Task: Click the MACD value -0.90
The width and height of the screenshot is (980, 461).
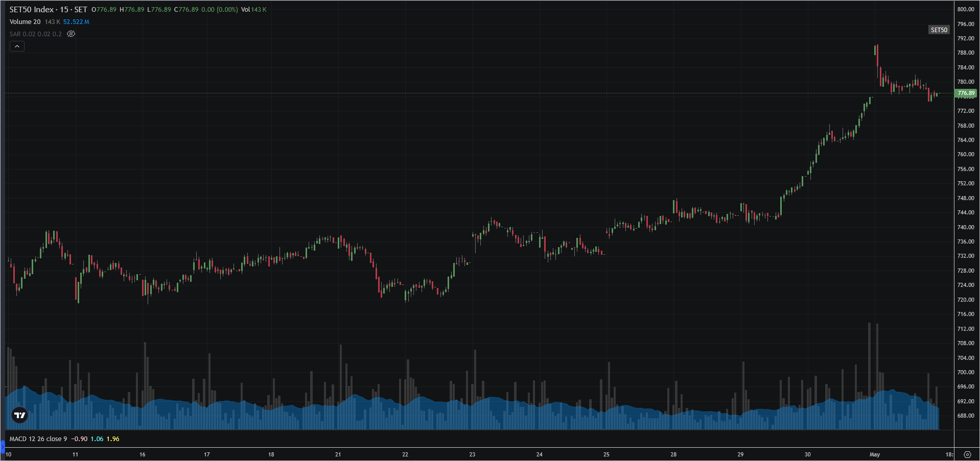Action: tap(79, 439)
